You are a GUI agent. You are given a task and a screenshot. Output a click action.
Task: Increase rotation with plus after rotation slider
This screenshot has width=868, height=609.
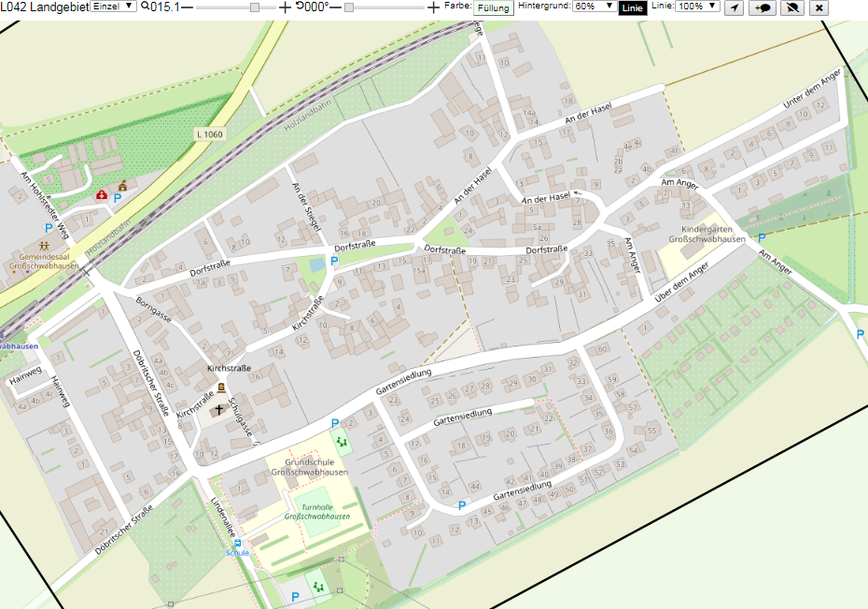pos(433,7)
